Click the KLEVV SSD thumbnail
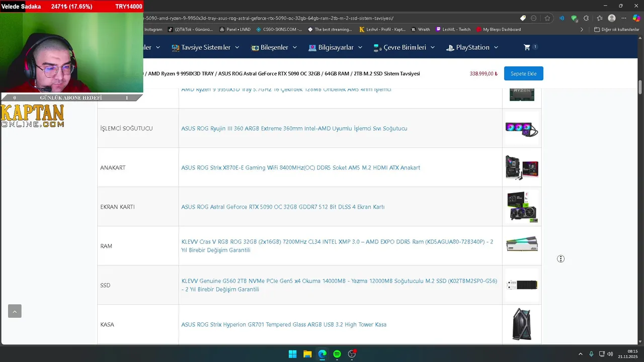644x362 pixels. 522,285
